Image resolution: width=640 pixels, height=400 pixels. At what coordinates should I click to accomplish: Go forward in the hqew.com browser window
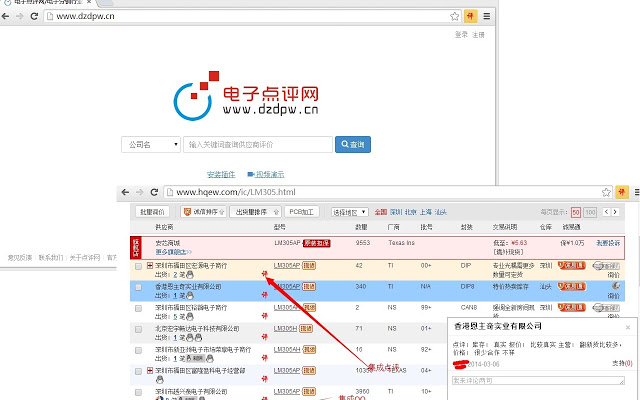point(140,192)
